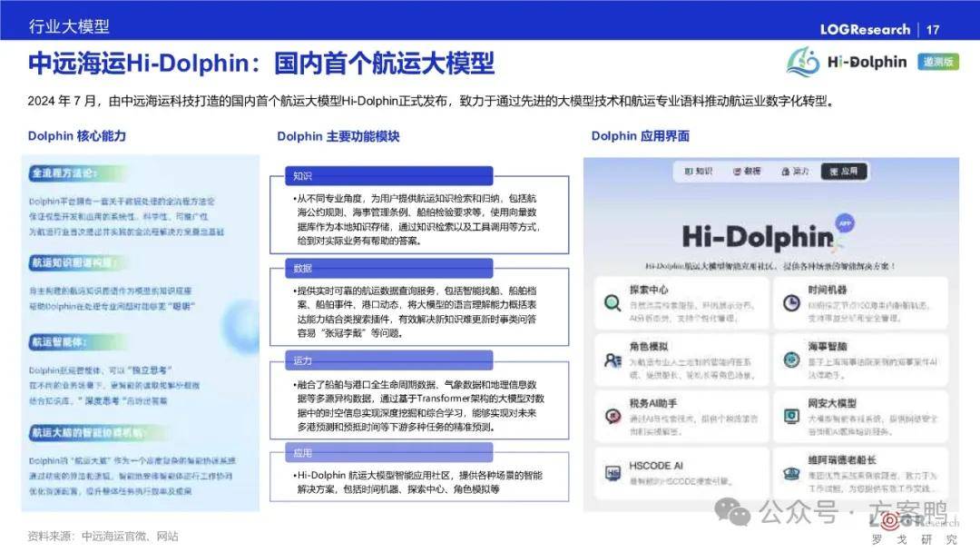Screen dimensions: 980x552
Task: Click the red chat icon of 税务AI助手
Action: (x=612, y=417)
